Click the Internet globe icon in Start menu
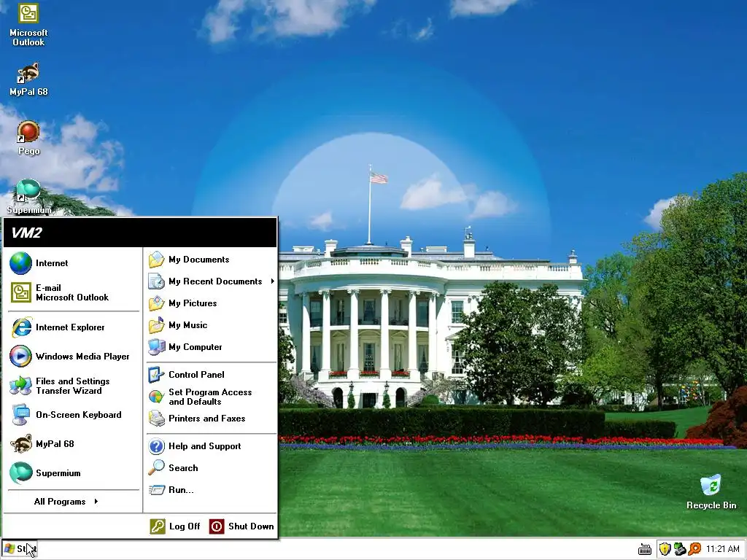The width and height of the screenshot is (747, 560). pyautogui.click(x=20, y=263)
